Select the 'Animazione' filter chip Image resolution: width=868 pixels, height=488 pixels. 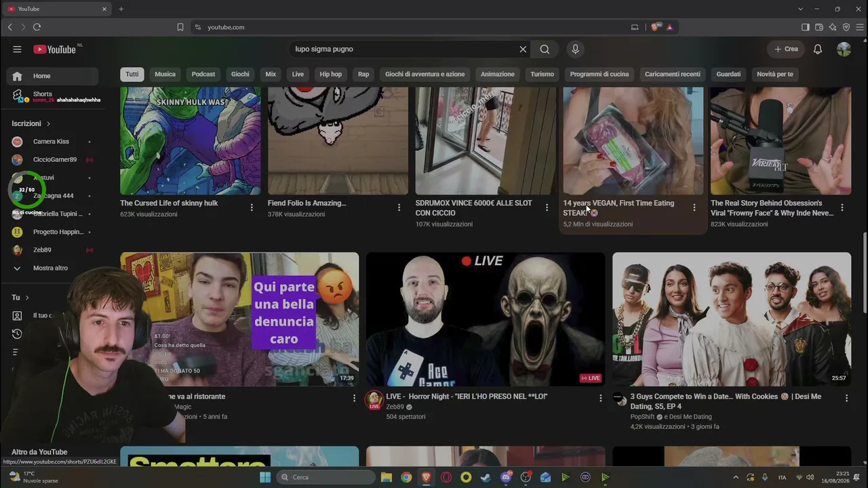pos(498,74)
